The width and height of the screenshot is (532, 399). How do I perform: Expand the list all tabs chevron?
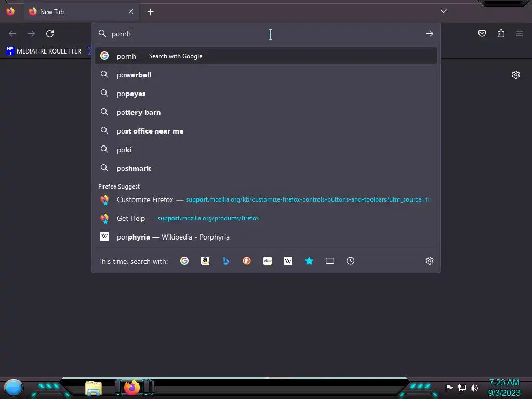coord(444,11)
